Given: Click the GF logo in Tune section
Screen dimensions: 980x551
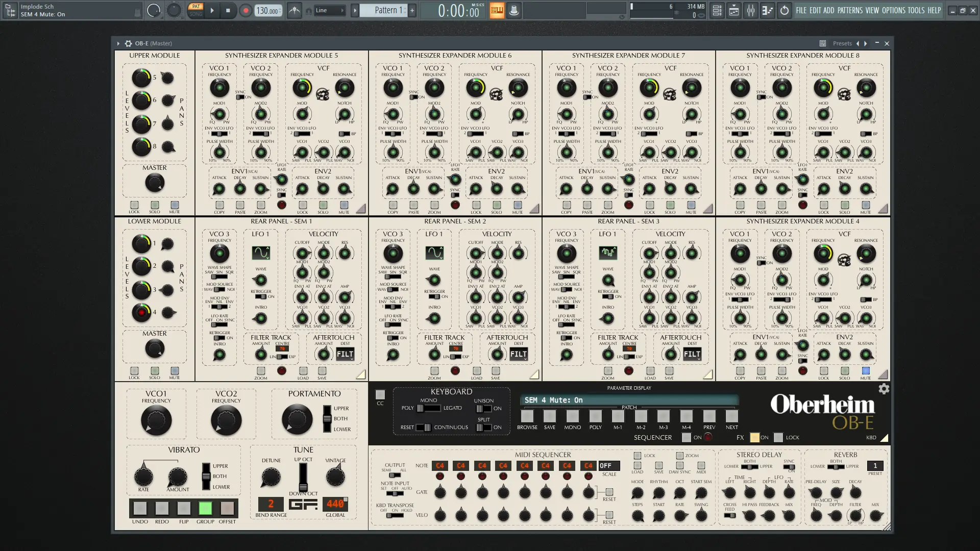Looking at the screenshot, I should click(x=303, y=504).
